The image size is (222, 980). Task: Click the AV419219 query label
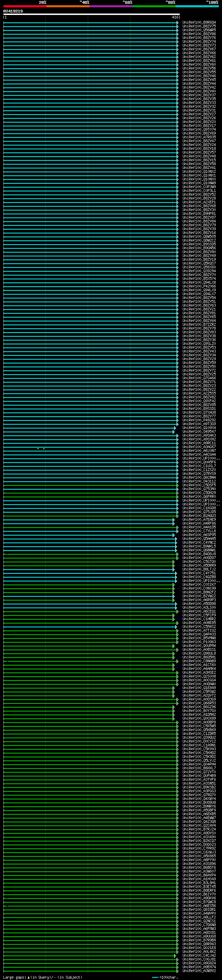pyautogui.click(x=13, y=11)
